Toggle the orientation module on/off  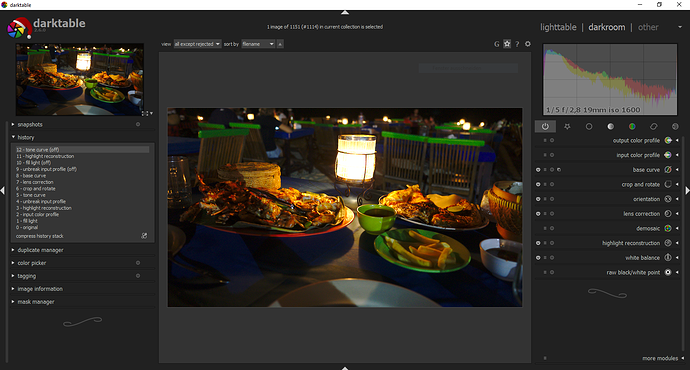538,199
